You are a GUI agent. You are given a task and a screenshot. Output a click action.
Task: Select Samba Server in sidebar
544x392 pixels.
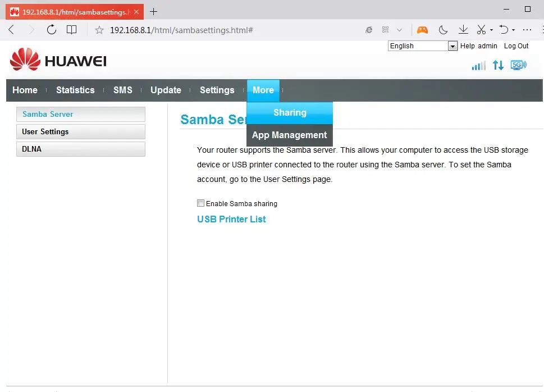tap(81, 114)
